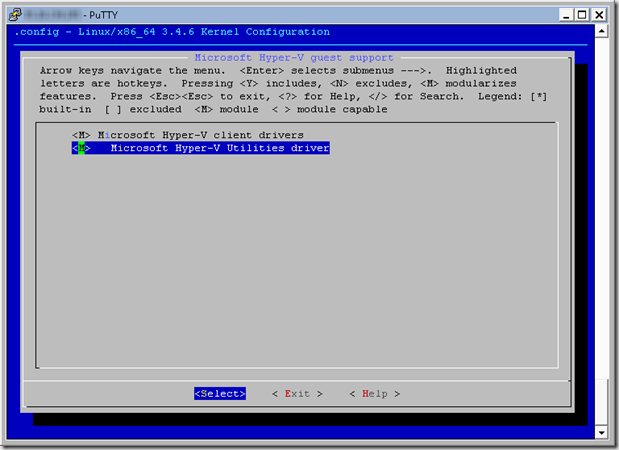
Task: Click the PuTTY icon in the title bar
Action: click(x=16, y=15)
